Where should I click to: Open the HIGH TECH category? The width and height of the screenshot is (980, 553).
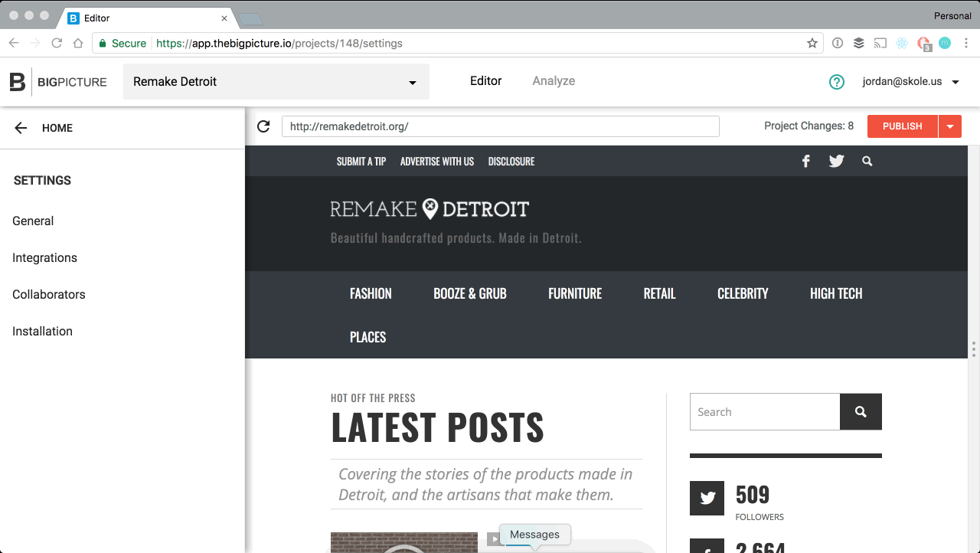coord(836,293)
